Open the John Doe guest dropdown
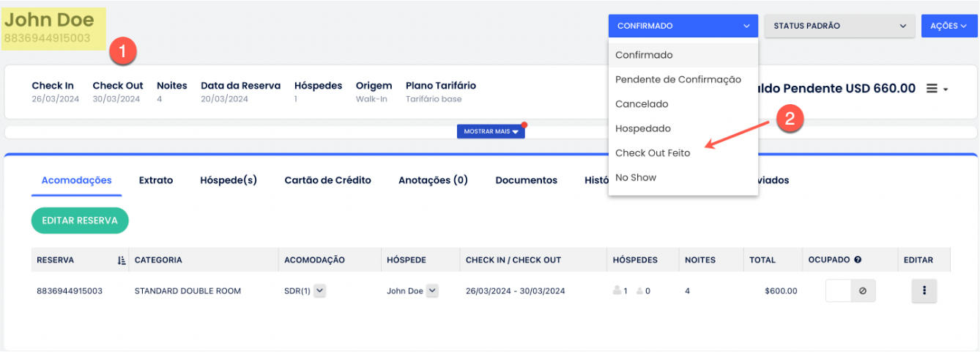Image resolution: width=980 pixels, height=352 pixels. click(432, 291)
